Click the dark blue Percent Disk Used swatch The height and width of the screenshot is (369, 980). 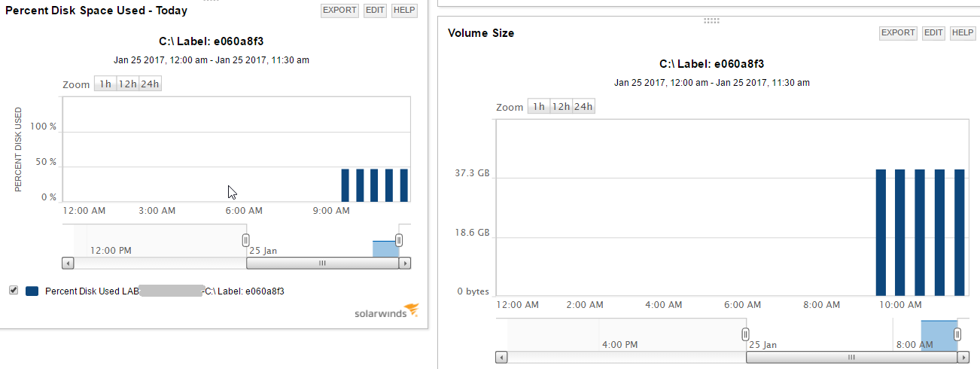(x=32, y=291)
